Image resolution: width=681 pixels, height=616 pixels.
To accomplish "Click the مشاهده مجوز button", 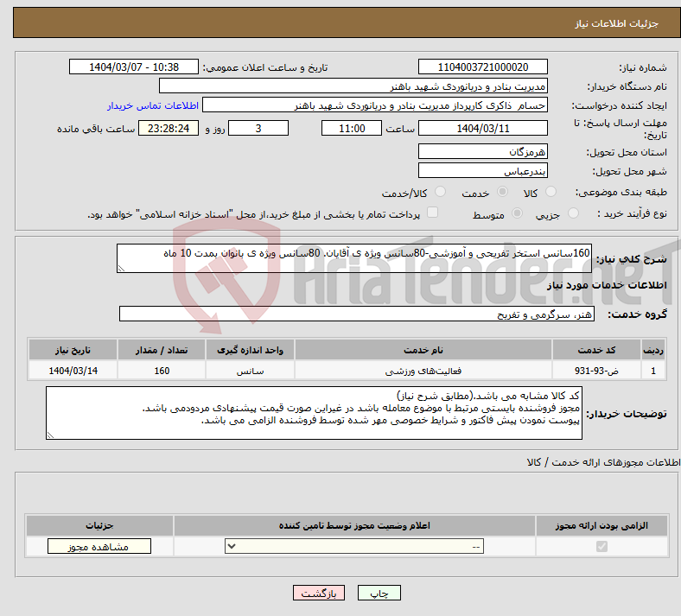I will click(x=99, y=547).
